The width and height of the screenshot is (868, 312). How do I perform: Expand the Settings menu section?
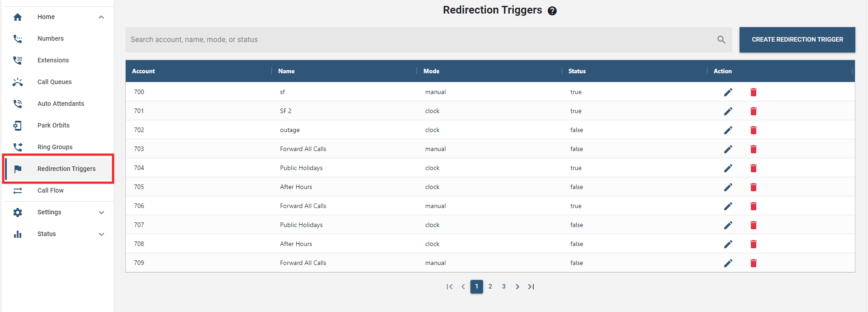coord(101,213)
